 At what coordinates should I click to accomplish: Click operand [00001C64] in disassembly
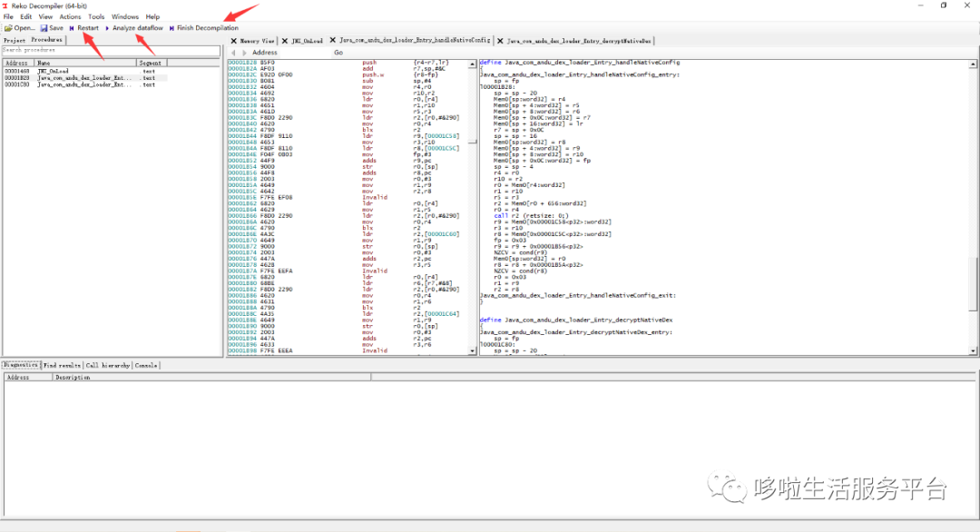(442, 314)
